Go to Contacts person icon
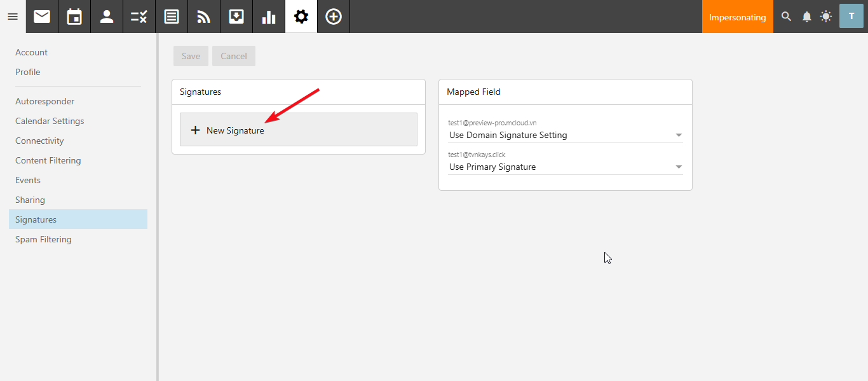Viewport: 868px width, 381px height. [107, 17]
